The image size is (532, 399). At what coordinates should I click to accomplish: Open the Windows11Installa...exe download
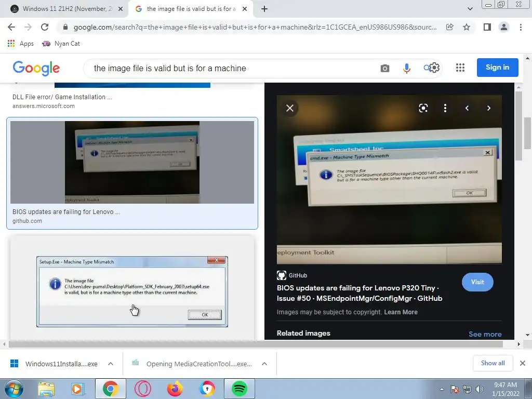tap(54, 364)
